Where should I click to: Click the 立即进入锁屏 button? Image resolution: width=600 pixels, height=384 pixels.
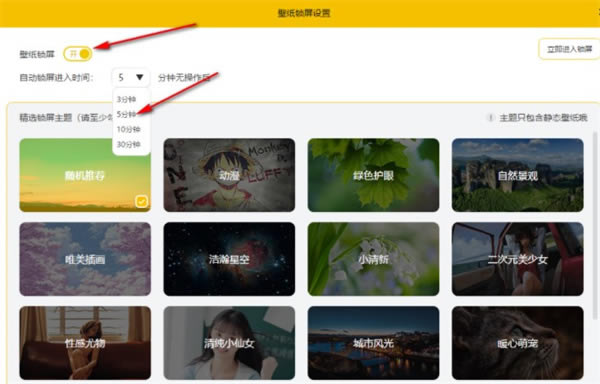(569, 49)
